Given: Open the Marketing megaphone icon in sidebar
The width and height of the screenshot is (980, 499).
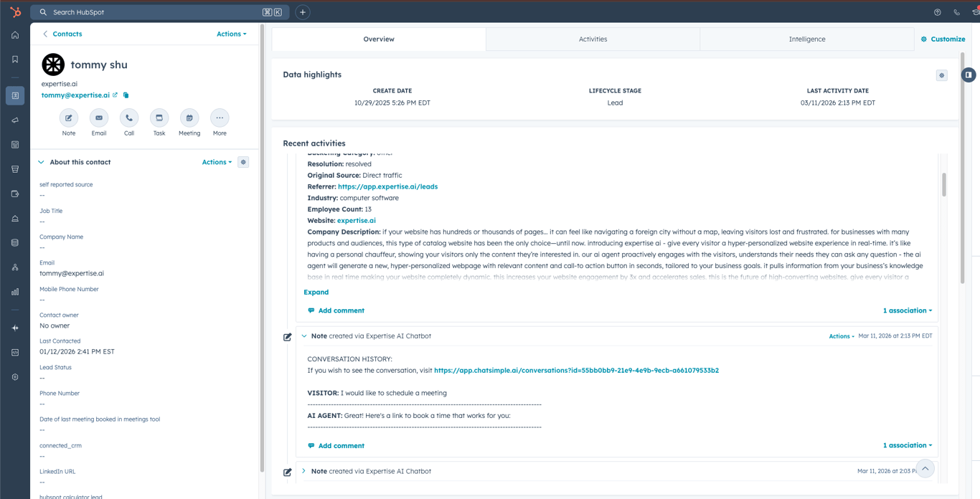Looking at the screenshot, I should 15,120.
